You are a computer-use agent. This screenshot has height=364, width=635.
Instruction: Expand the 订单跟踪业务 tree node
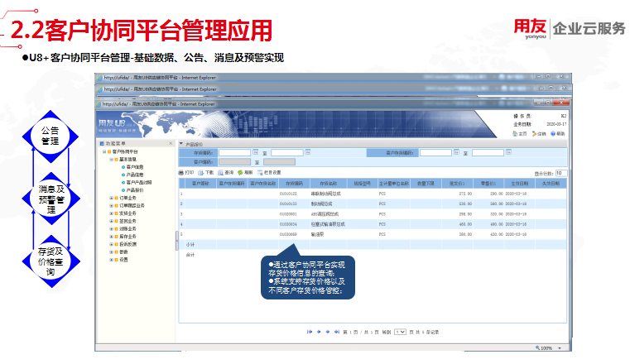[112, 206]
